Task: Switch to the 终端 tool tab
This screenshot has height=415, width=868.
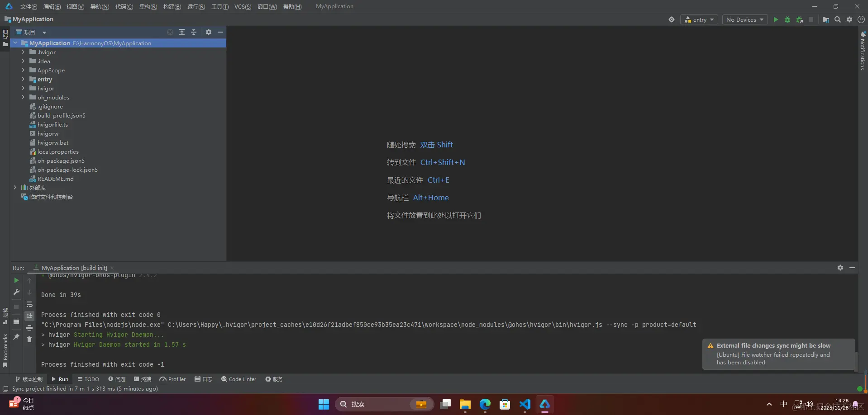Action: (x=143, y=379)
